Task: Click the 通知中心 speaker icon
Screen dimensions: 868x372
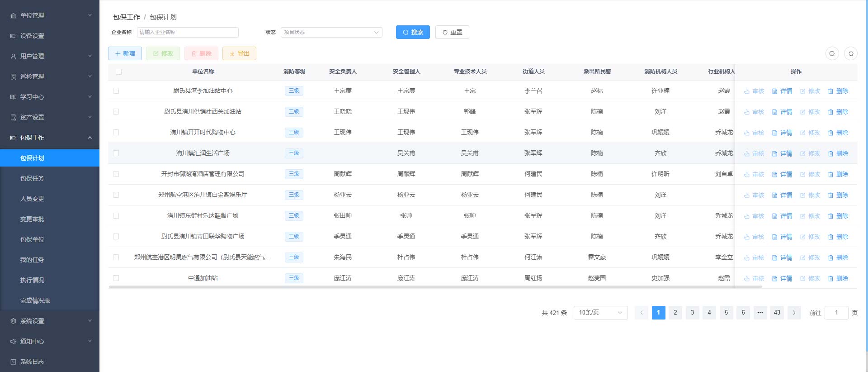Action: coord(13,342)
